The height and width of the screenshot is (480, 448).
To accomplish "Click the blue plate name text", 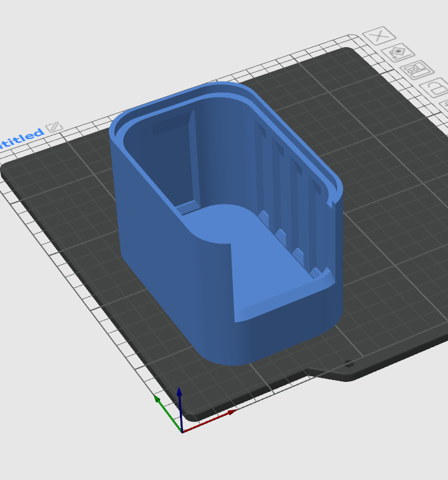I will (21, 138).
